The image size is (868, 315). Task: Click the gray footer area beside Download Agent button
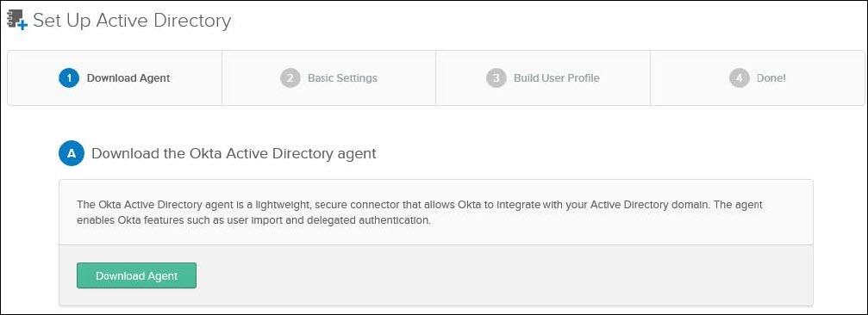tap(503, 275)
